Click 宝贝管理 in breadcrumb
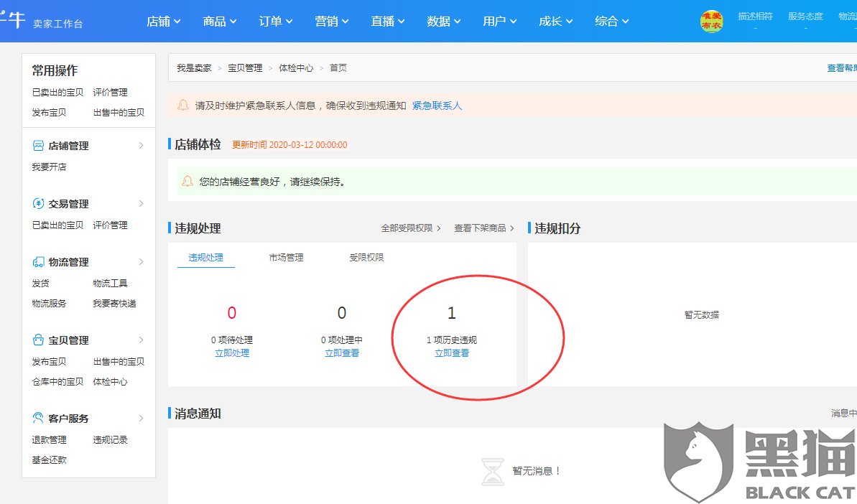Viewport: 857px width, 504px height. click(245, 67)
